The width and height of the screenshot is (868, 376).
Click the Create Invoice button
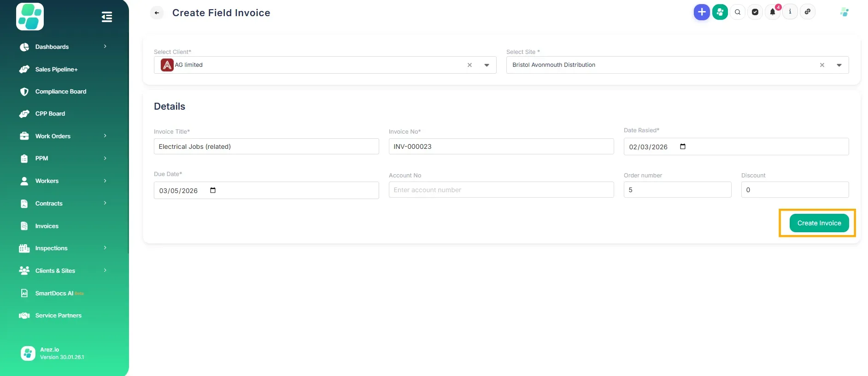819,223
